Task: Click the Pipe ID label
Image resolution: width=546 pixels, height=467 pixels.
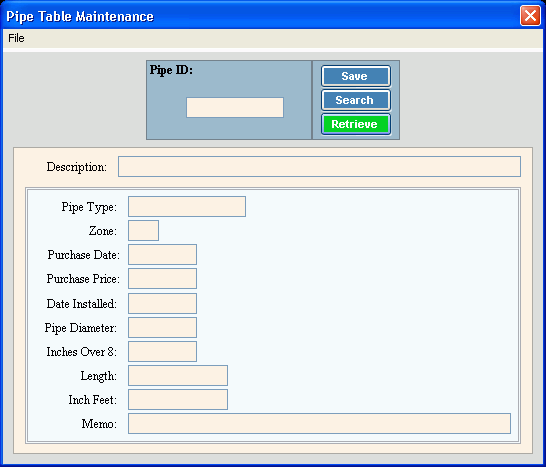Action: 171,70
